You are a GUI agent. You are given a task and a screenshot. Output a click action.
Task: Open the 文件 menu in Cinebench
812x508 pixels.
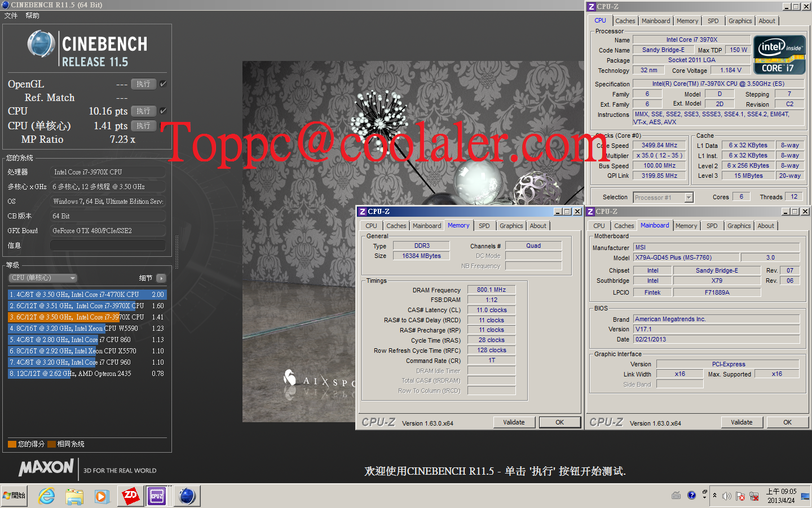[11, 16]
